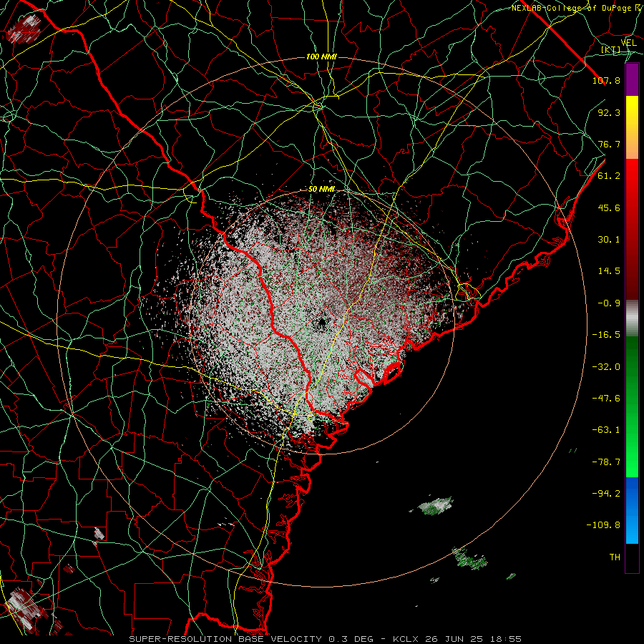The height and width of the screenshot is (644, 644).
Task: Click the dark cone of silence at radar center
Action: [x=322, y=322]
